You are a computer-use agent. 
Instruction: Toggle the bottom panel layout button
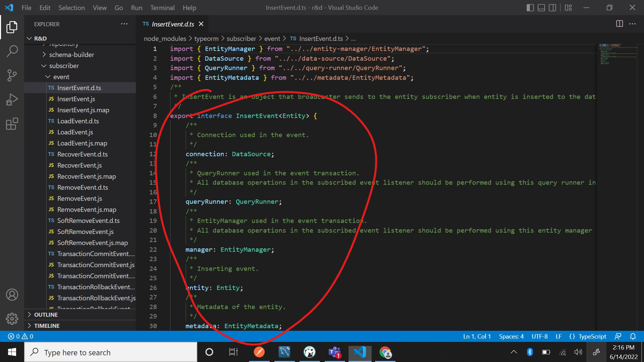(x=541, y=8)
